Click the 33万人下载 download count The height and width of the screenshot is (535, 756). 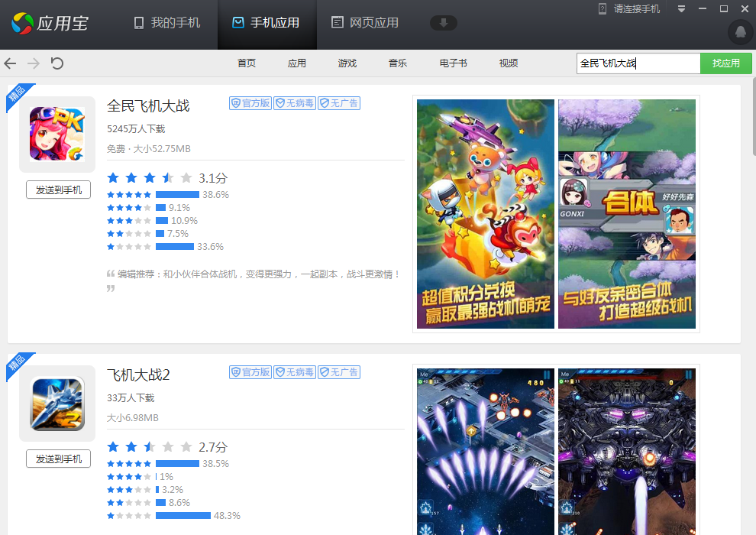pos(131,398)
